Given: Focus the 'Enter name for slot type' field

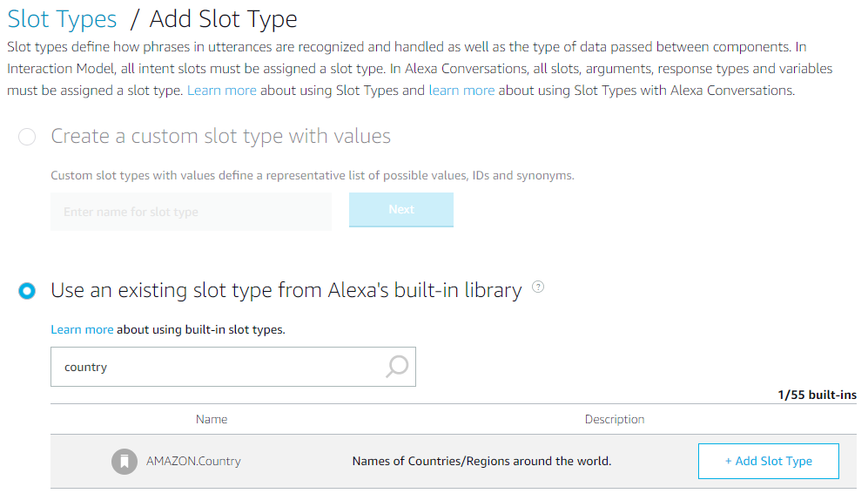Looking at the screenshot, I should tap(191, 212).
